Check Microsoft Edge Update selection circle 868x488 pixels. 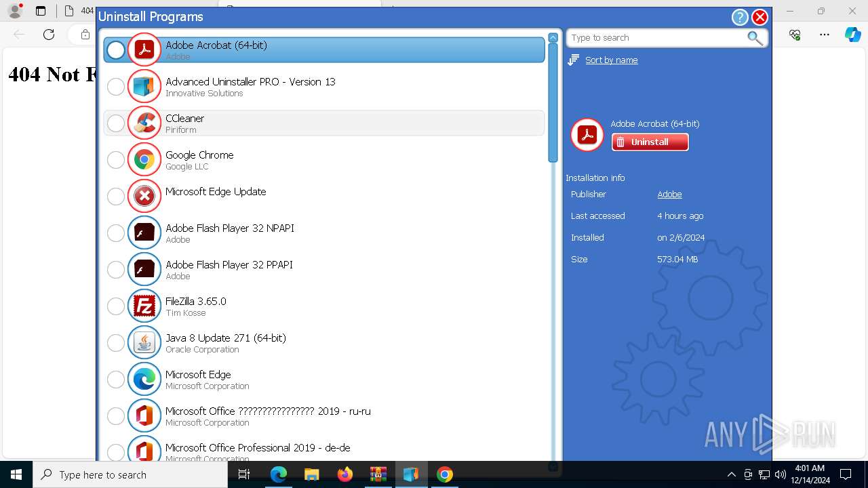point(116,196)
